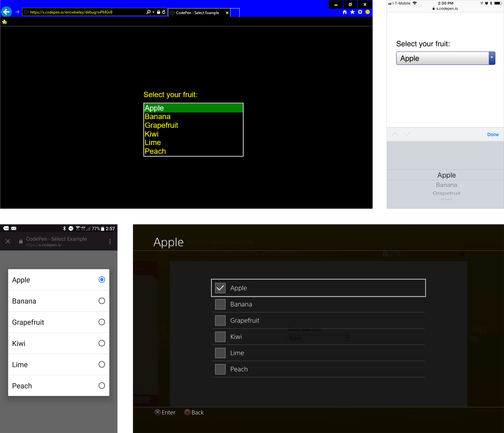Open Android browser three-dot menu
The width and height of the screenshot is (504, 433).
tap(110, 241)
